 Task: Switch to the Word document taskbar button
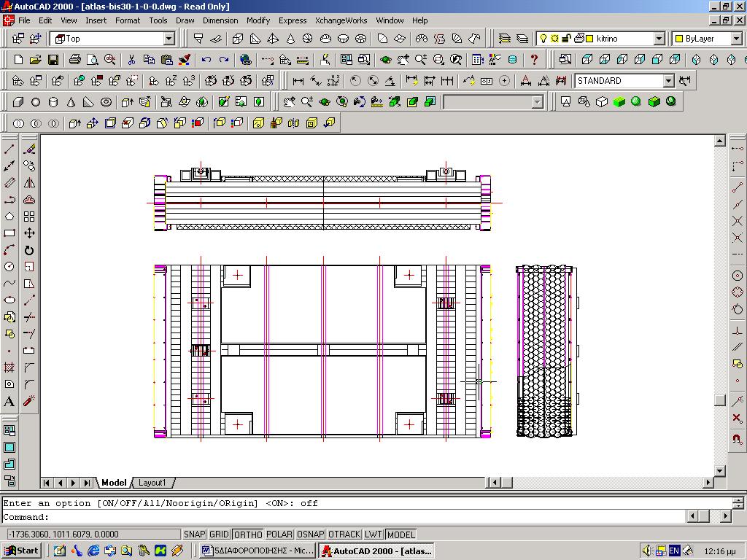[258, 551]
